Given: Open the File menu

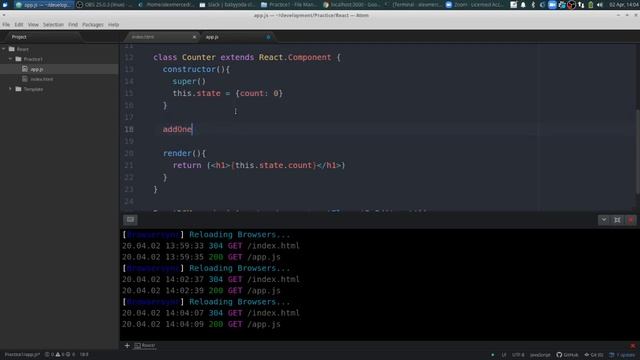Looking at the screenshot, I should 6,25.
